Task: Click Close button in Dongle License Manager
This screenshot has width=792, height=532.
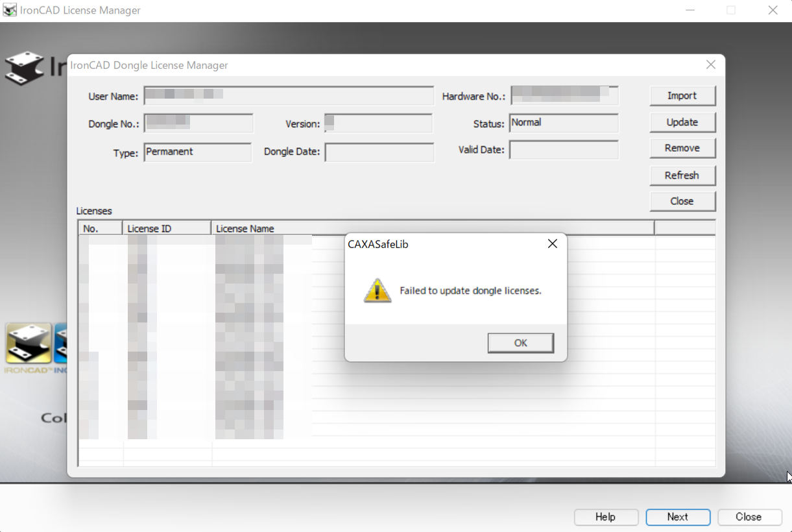Action: click(682, 201)
